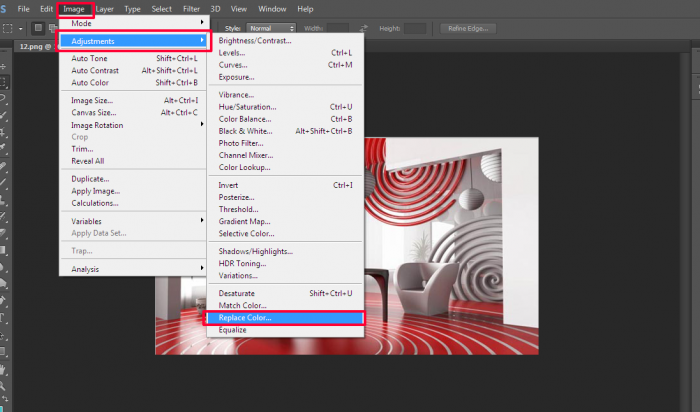Choose Curves adjustment

coord(285,65)
